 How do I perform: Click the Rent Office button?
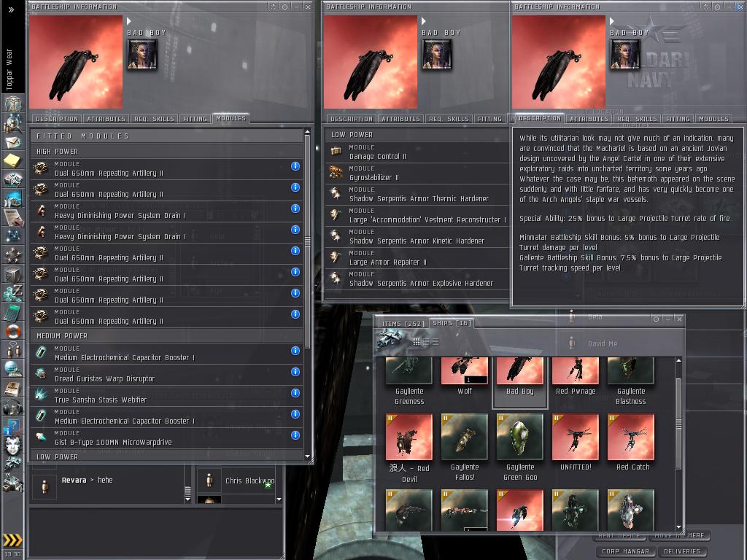[x=619, y=535]
